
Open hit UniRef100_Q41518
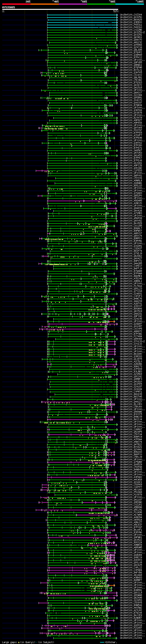(131, 88)
